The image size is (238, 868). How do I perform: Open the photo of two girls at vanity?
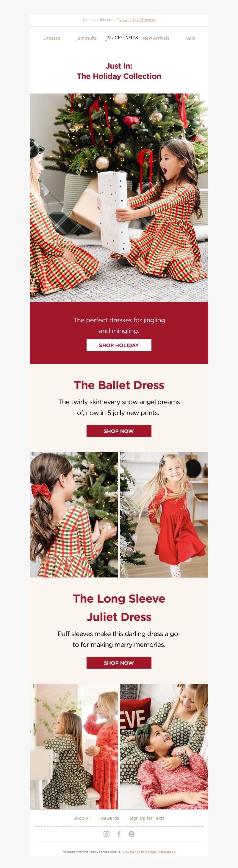74,746
